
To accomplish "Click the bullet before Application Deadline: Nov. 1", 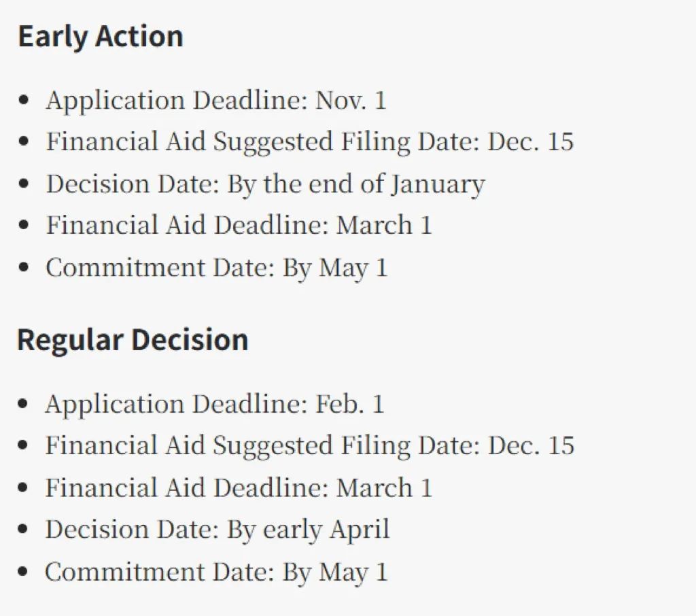I will [24, 101].
